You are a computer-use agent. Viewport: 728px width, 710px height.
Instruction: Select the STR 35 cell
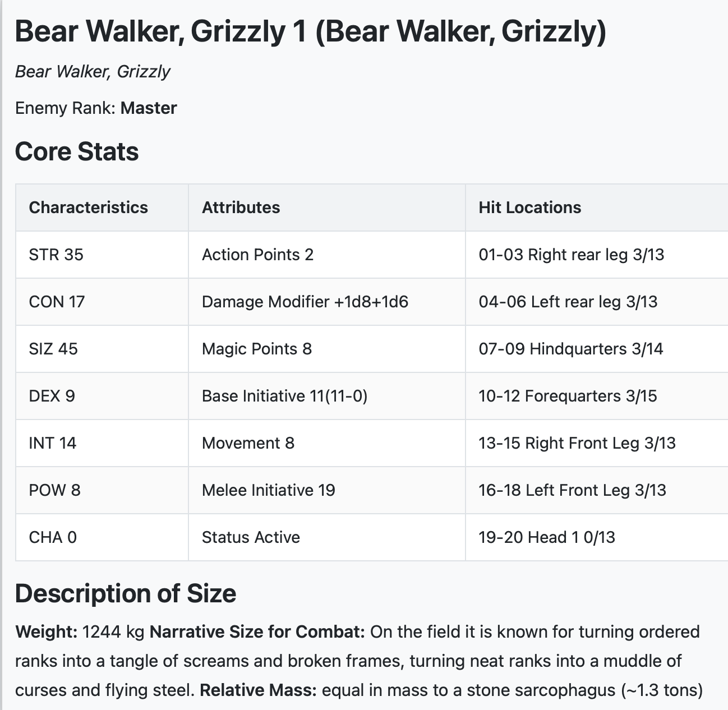[x=56, y=255]
